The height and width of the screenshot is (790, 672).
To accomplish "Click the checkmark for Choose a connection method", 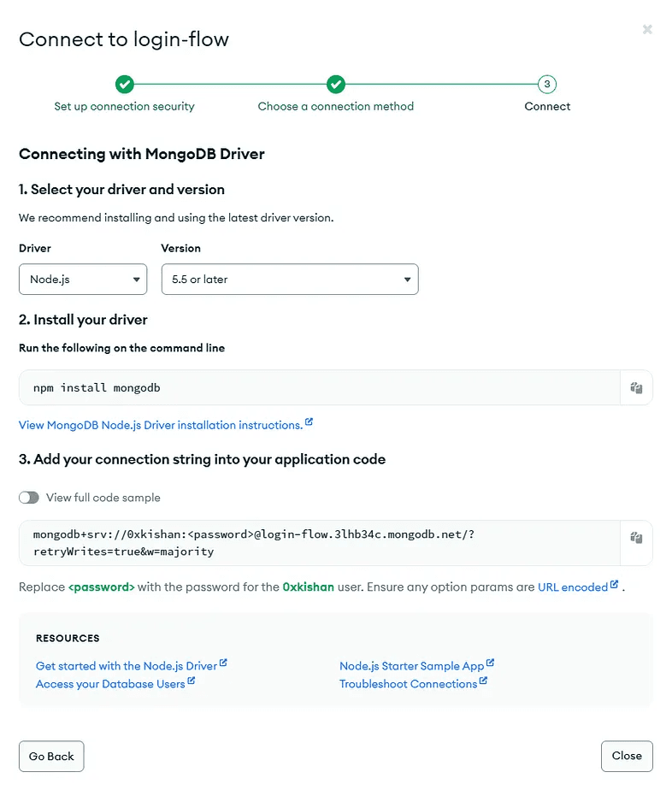I will click(x=335, y=84).
